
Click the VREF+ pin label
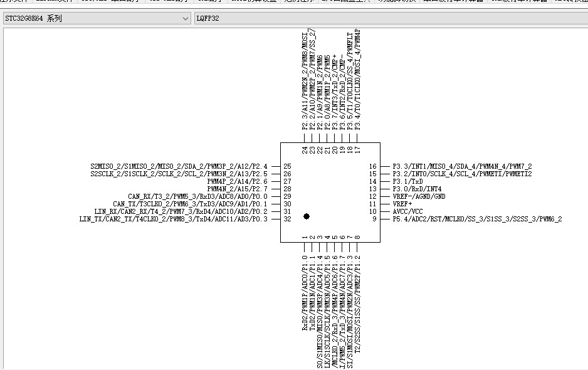pos(402,204)
